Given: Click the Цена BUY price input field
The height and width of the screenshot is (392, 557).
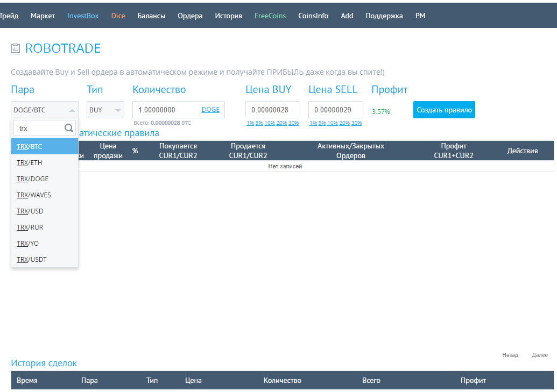Looking at the screenshot, I should coord(272,109).
